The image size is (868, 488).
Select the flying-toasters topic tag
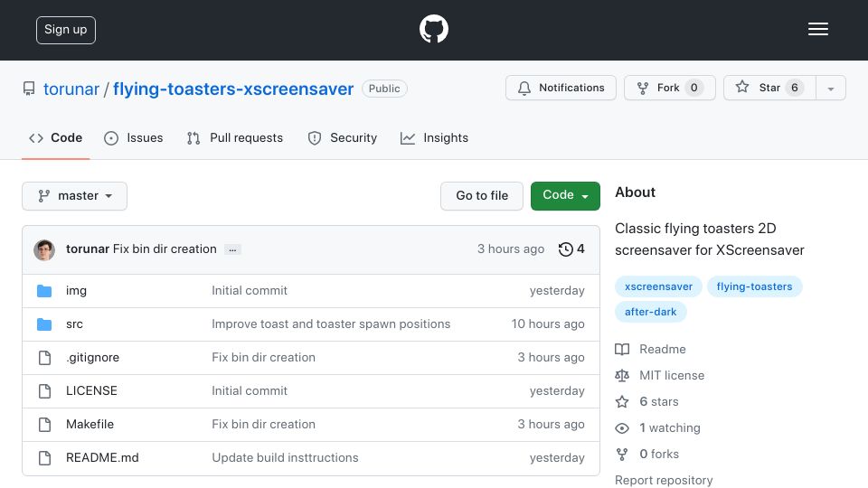[x=754, y=286]
